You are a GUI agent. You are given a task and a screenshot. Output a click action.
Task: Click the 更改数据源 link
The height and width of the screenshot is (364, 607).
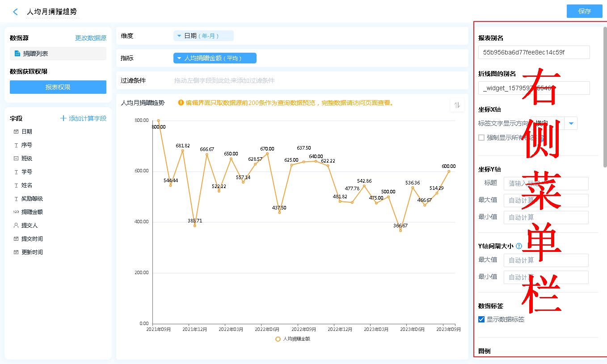pyautogui.click(x=91, y=38)
